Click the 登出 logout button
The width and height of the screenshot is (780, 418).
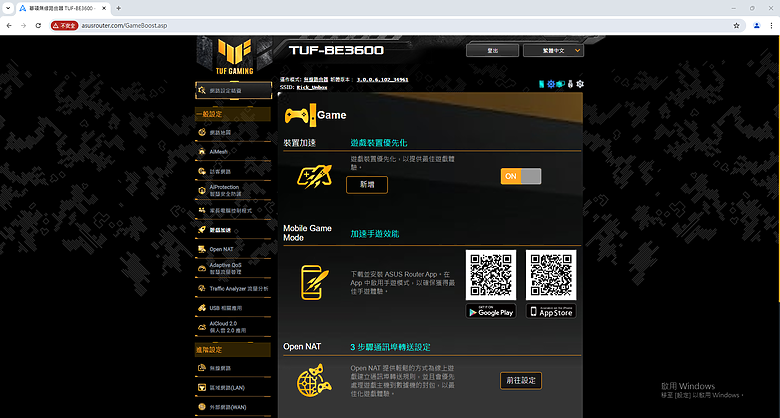click(x=492, y=51)
